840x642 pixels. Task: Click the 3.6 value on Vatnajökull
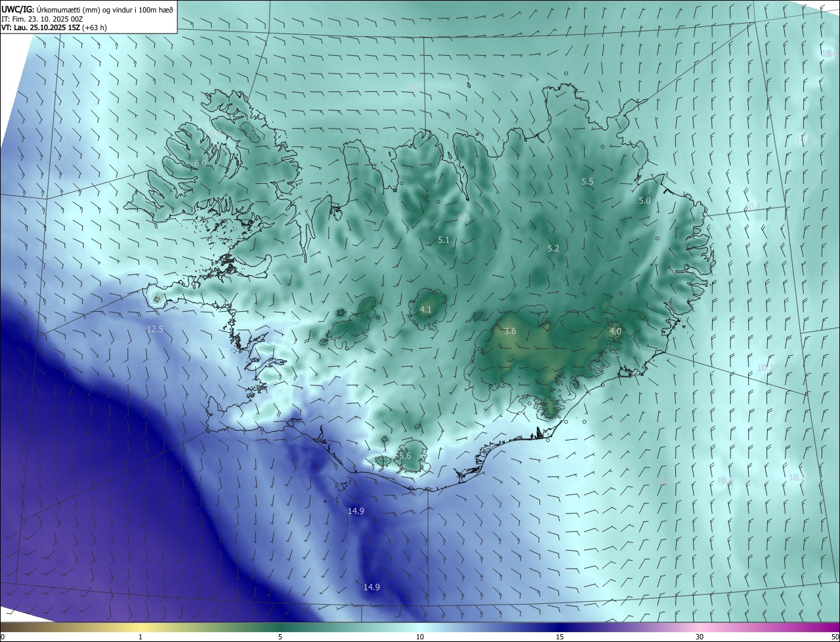(x=510, y=332)
